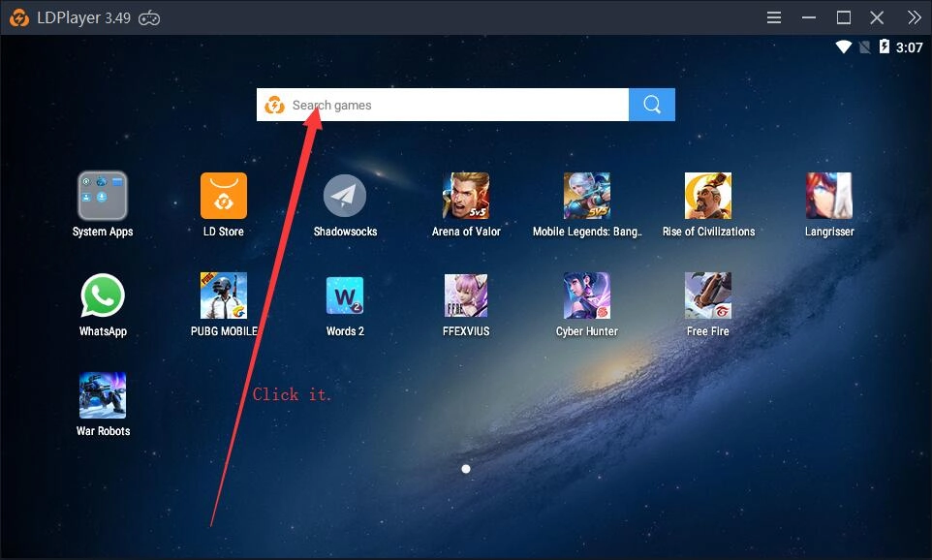Launch the LD Store app
Screen dimensions: 932x560
[224, 197]
